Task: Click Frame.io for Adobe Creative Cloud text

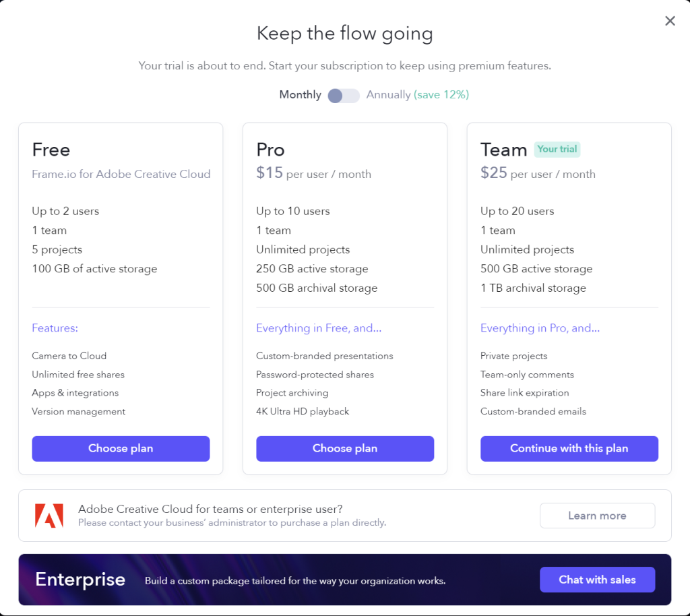Action: tap(121, 174)
